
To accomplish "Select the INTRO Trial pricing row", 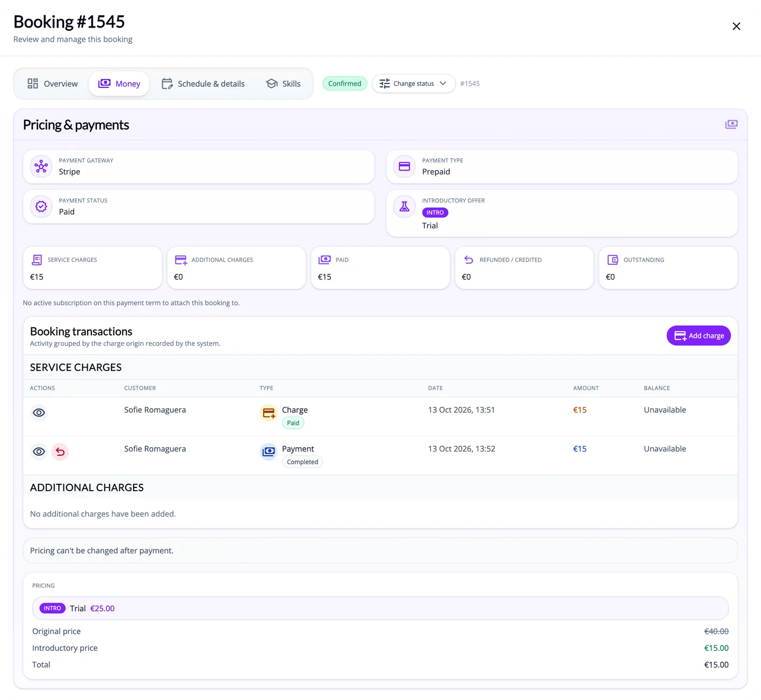I will (x=380, y=609).
